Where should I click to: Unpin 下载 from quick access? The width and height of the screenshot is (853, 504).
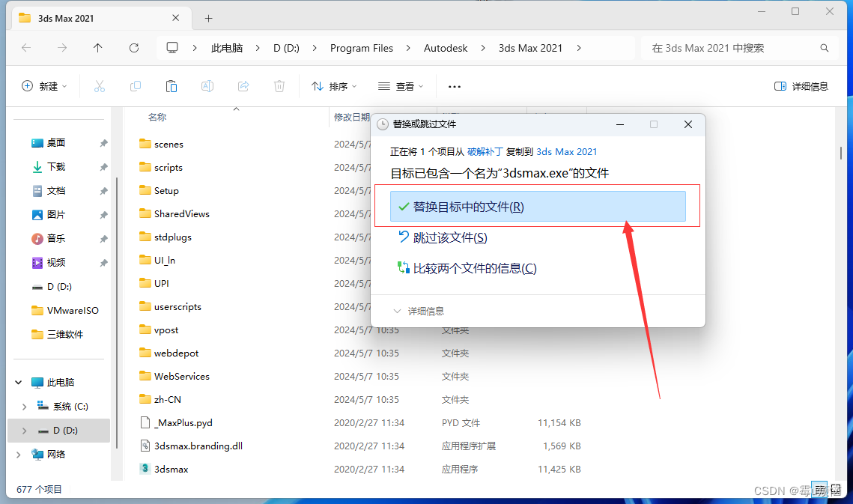(x=103, y=167)
